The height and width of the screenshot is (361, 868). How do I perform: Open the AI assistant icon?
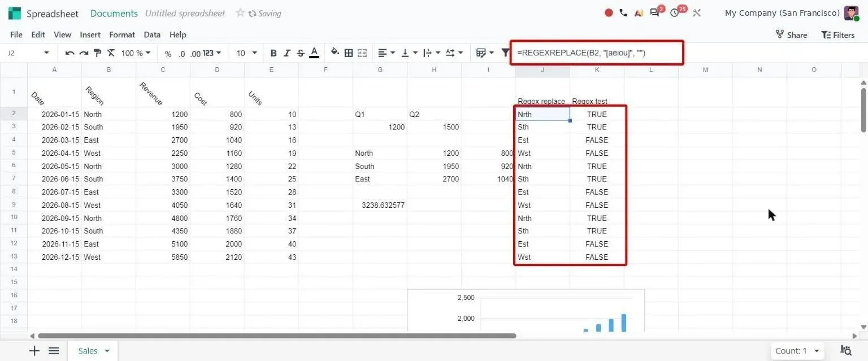click(x=638, y=12)
